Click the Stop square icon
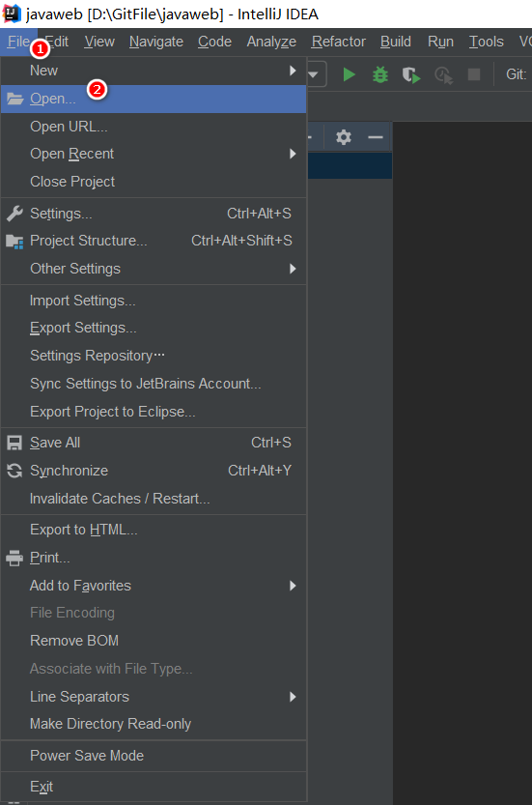 click(474, 75)
